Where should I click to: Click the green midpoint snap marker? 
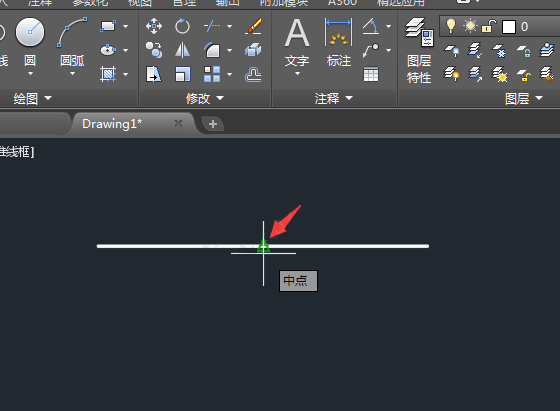pos(264,246)
